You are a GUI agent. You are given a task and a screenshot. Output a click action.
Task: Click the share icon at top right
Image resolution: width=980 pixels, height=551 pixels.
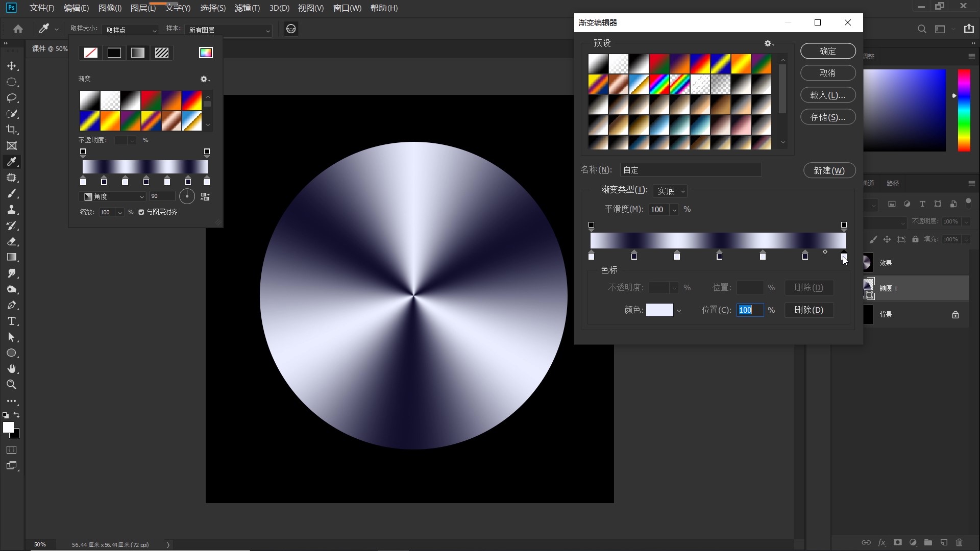point(969,29)
